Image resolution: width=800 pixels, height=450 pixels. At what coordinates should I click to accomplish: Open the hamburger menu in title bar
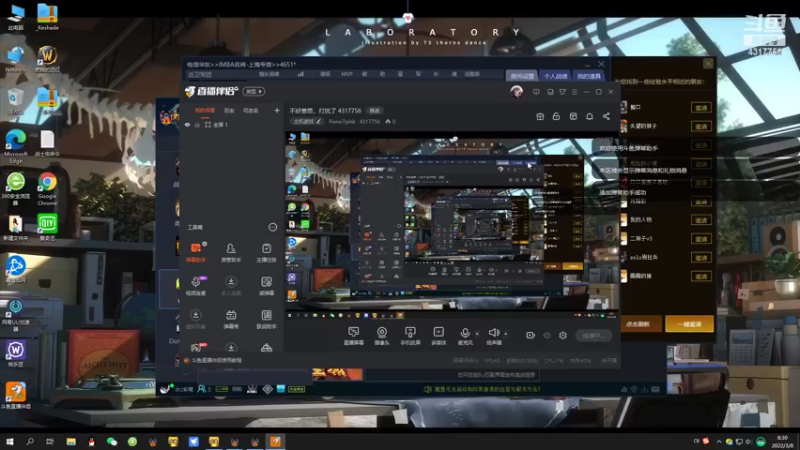point(574,92)
